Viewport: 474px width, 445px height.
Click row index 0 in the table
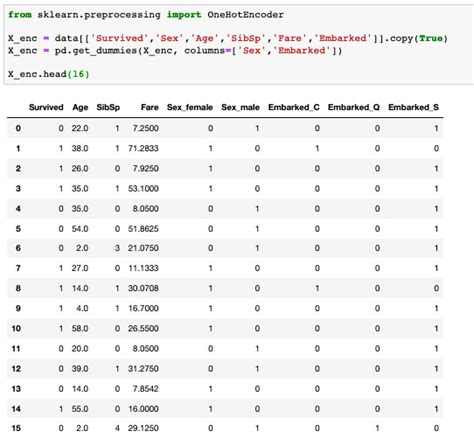tap(18, 128)
